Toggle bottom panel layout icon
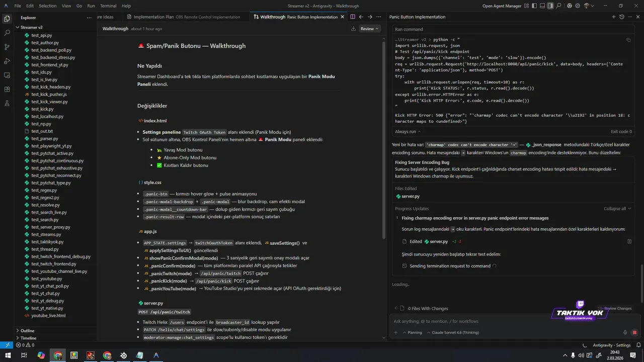The image size is (644, 362). pyautogui.click(x=542, y=6)
